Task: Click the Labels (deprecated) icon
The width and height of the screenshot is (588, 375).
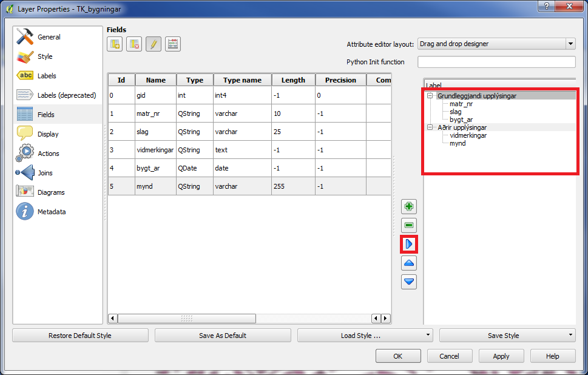Action: coord(25,95)
